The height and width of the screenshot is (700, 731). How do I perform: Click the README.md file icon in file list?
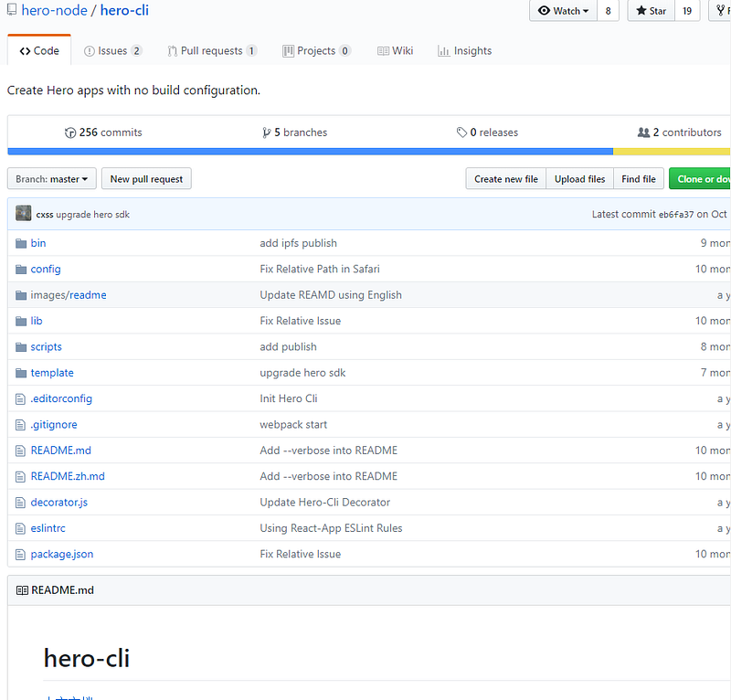(x=20, y=451)
